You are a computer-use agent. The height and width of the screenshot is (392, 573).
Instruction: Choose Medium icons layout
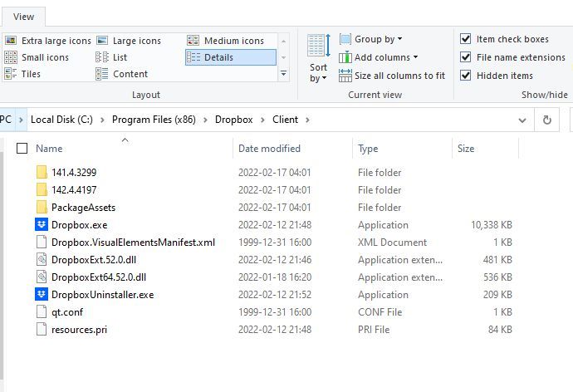pos(226,41)
